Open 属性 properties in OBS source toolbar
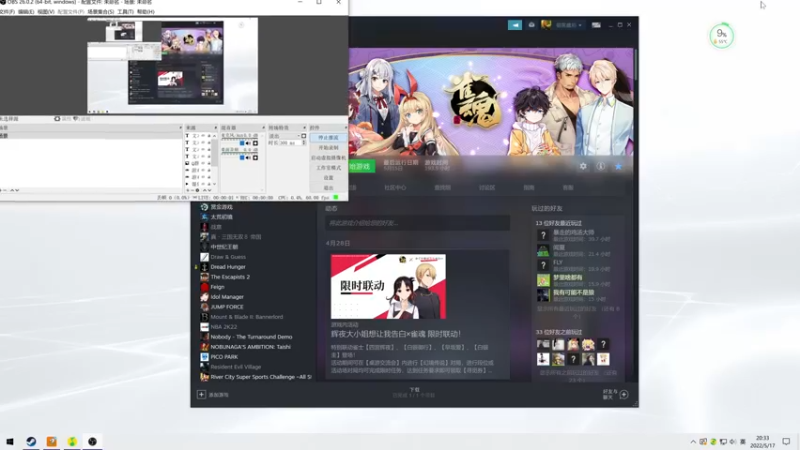Screen dimensions: 800x450 pos(63,119)
